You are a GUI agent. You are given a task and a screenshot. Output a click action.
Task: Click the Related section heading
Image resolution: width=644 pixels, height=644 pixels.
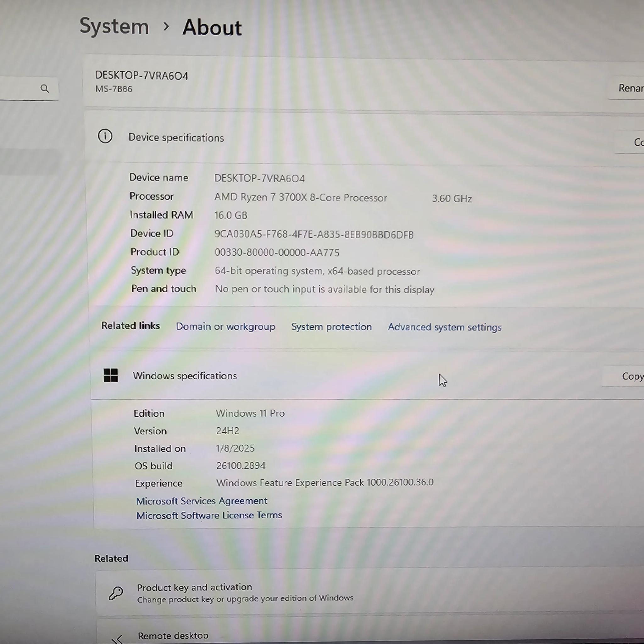coord(111,558)
